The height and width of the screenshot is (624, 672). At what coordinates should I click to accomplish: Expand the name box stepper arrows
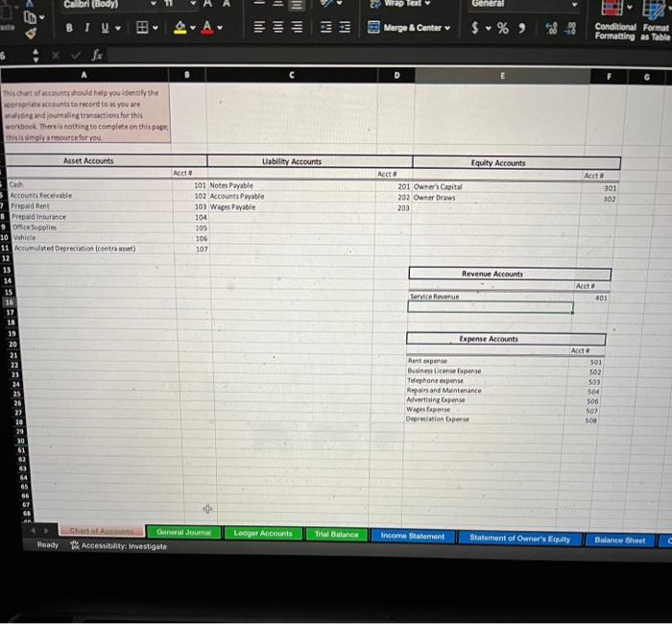pyautogui.click(x=36, y=56)
